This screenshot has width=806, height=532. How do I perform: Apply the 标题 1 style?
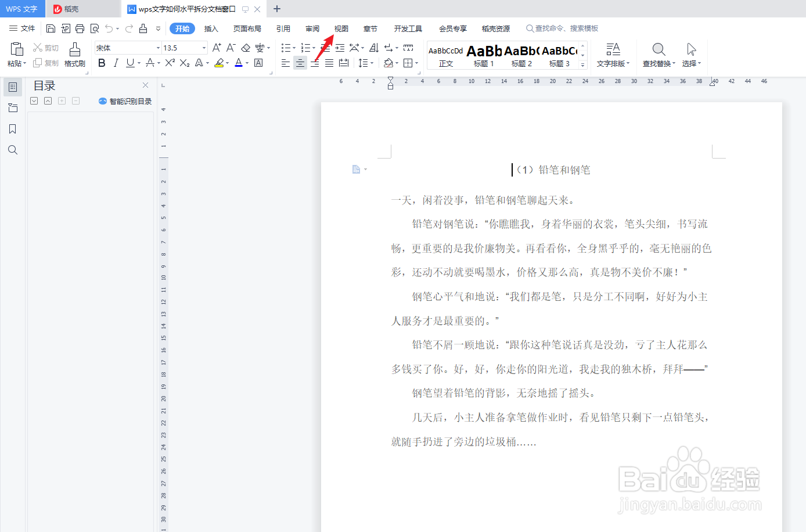coord(483,55)
